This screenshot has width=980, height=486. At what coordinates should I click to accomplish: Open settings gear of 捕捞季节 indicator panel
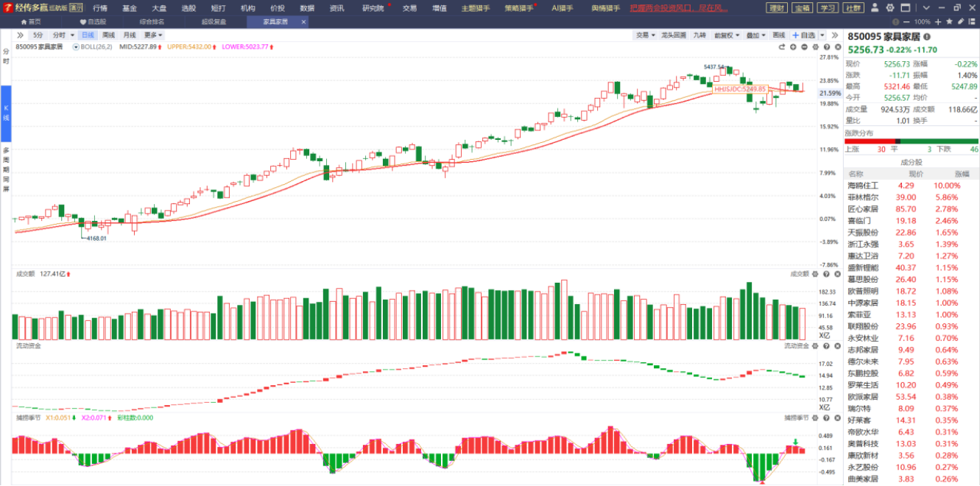pos(816,418)
